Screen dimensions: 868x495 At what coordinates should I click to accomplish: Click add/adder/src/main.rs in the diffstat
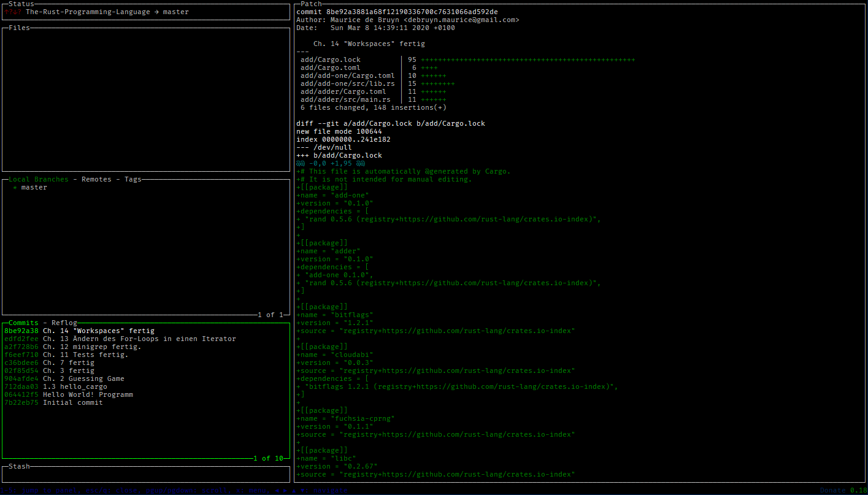345,99
